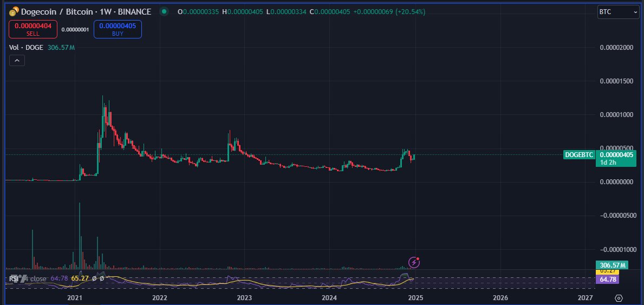Select the RSI indicator legend label

pos(11,278)
